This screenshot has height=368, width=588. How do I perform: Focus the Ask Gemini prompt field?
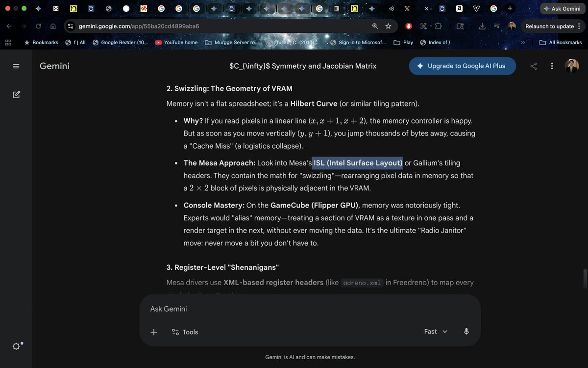(310, 309)
